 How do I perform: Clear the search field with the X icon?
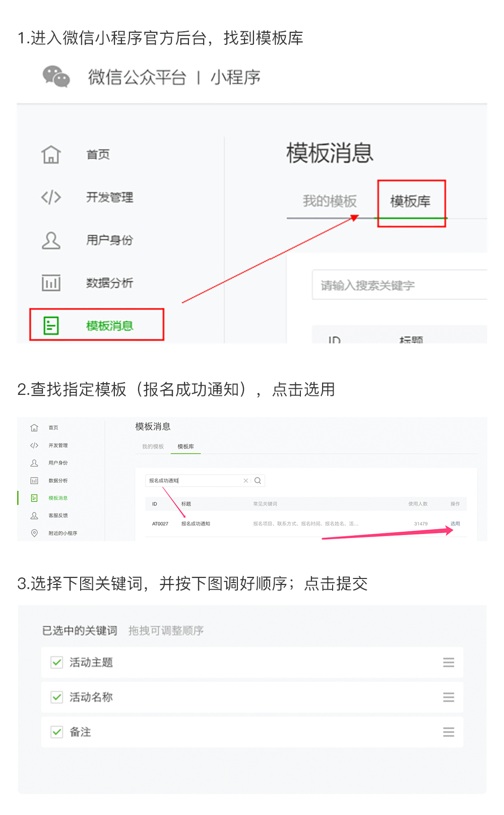(x=246, y=481)
